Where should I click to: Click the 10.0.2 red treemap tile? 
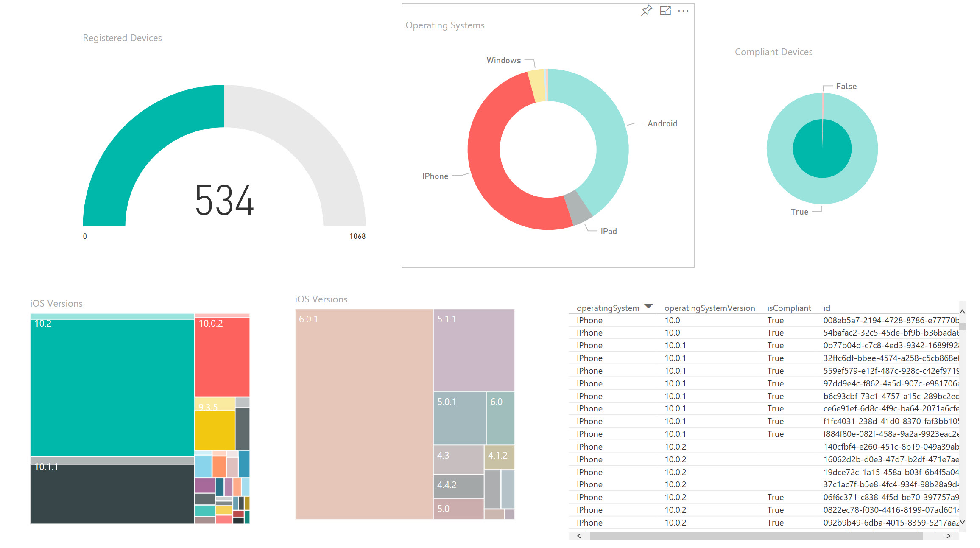222,356
